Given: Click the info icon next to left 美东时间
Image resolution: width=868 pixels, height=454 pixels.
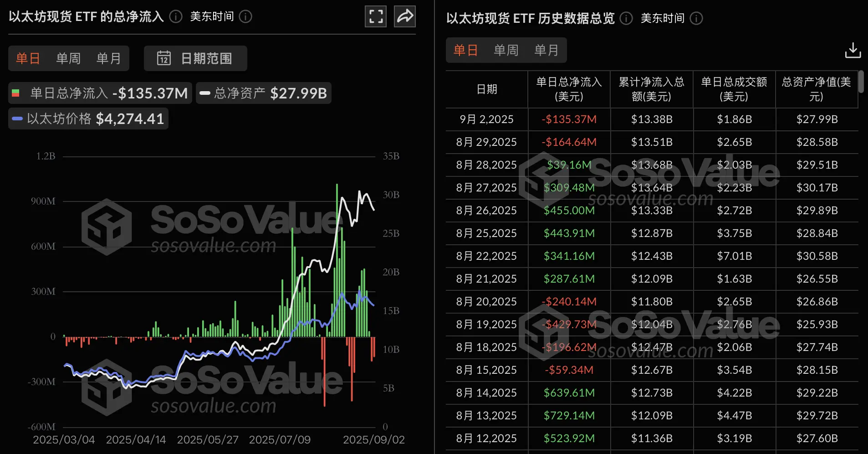Looking at the screenshot, I should tap(245, 16).
